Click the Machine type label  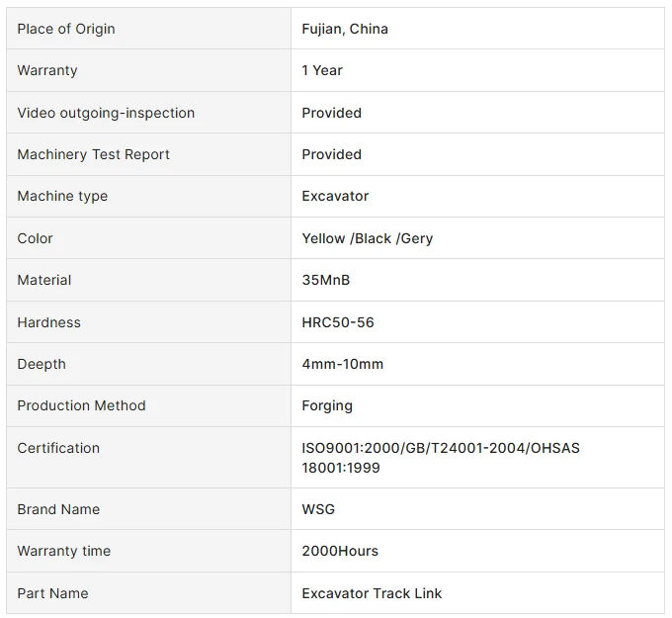tap(62, 196)
